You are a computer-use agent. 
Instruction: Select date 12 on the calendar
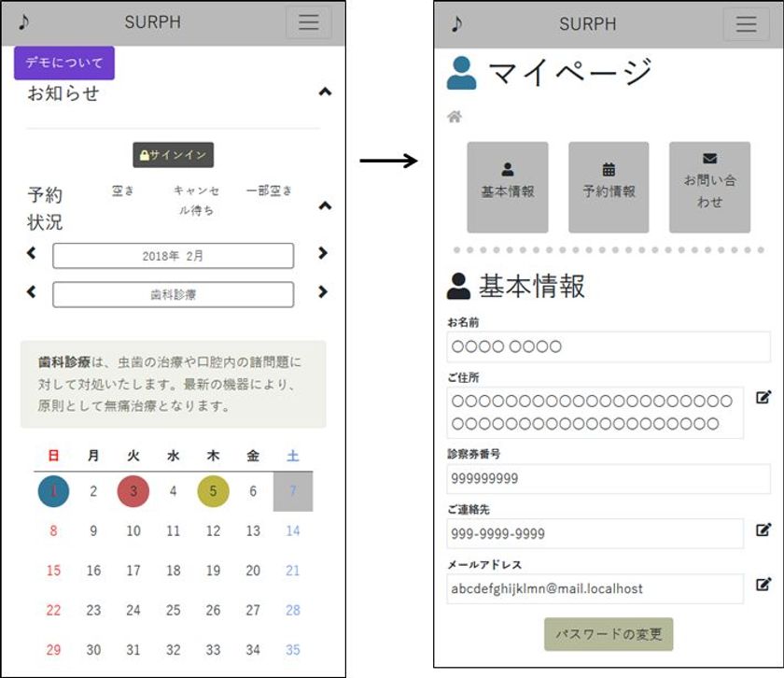(x=213, y=530)
